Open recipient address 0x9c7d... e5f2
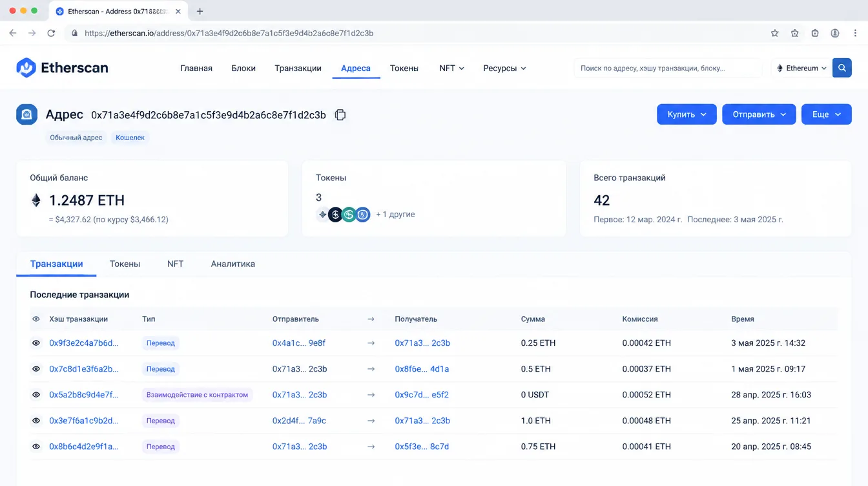Viewport: 868px width, 486px height. pyautogui.click(x=421, y=395)
